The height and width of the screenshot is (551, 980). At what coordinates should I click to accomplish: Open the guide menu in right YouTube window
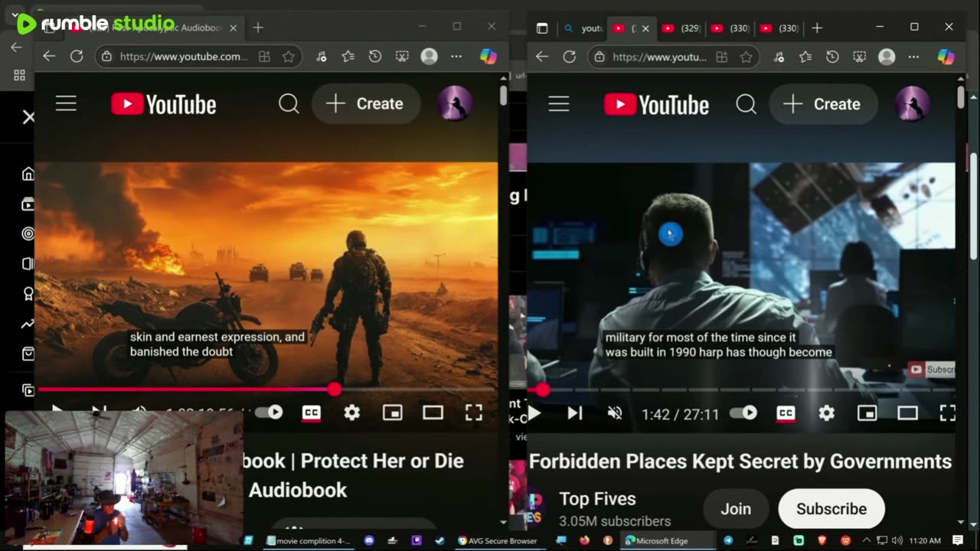pyautogui.click(x=559, y=104)
